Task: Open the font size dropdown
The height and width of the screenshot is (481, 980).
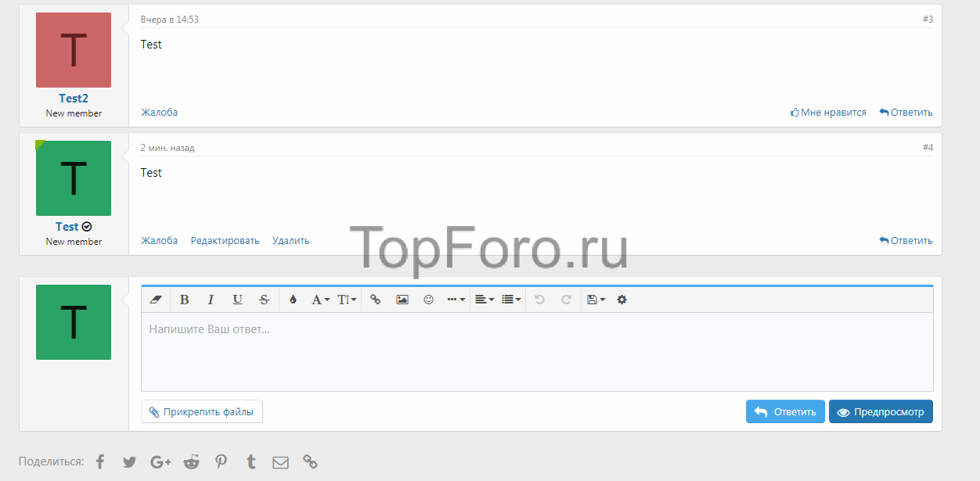Action: 347,300
